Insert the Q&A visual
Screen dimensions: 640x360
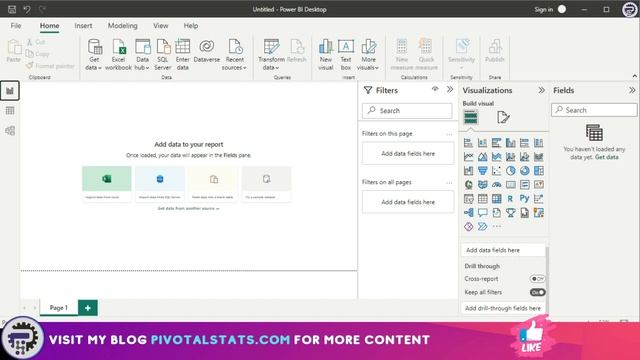(482, 213)
